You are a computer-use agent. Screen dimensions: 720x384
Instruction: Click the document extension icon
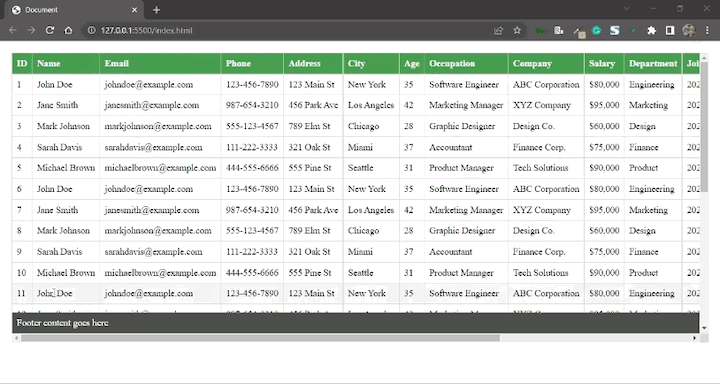[x=558, y=30]
